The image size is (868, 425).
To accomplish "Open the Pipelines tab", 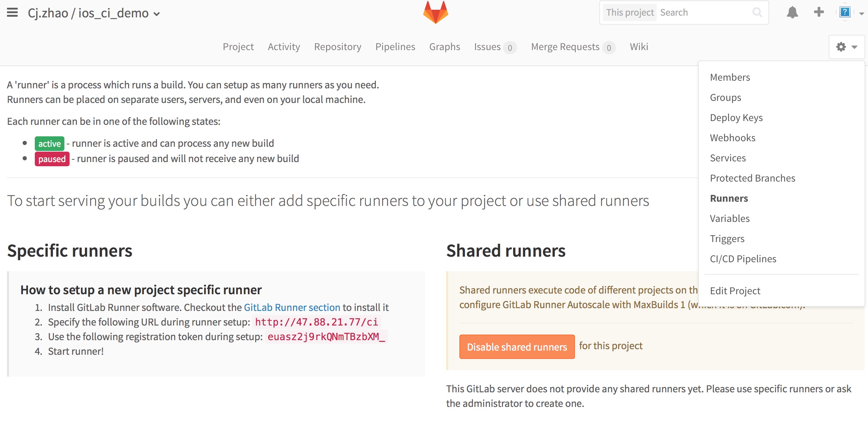I will click(x=395, y=47).
